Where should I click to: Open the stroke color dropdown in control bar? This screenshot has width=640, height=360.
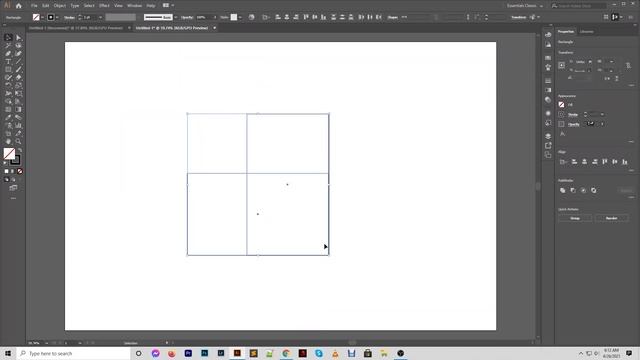tap(57, 17)
